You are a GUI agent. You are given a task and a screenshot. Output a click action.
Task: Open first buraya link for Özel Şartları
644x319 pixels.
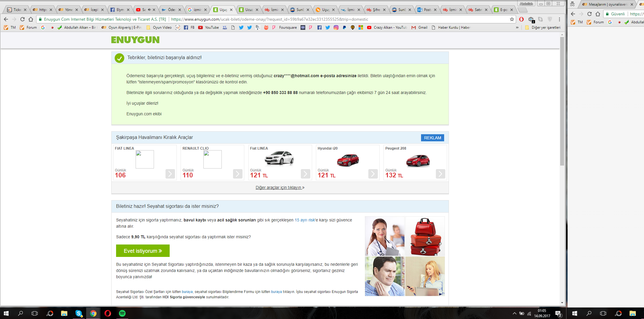click(x=187, y=292)
